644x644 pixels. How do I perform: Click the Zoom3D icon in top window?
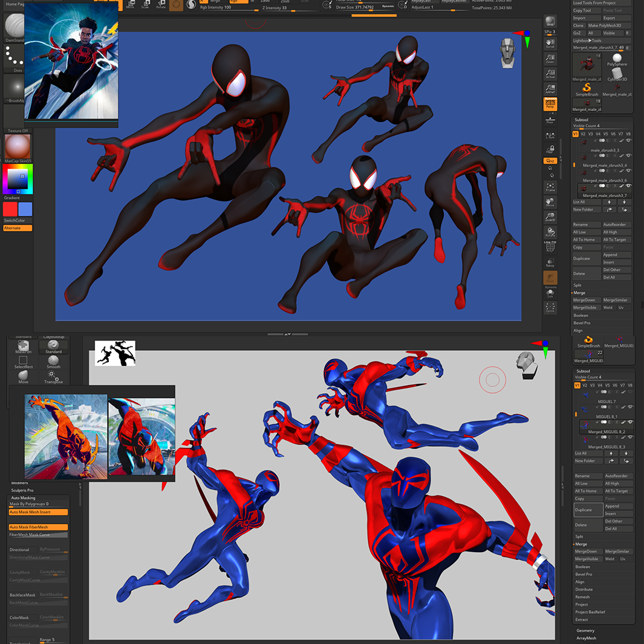(x=550, y=217)
